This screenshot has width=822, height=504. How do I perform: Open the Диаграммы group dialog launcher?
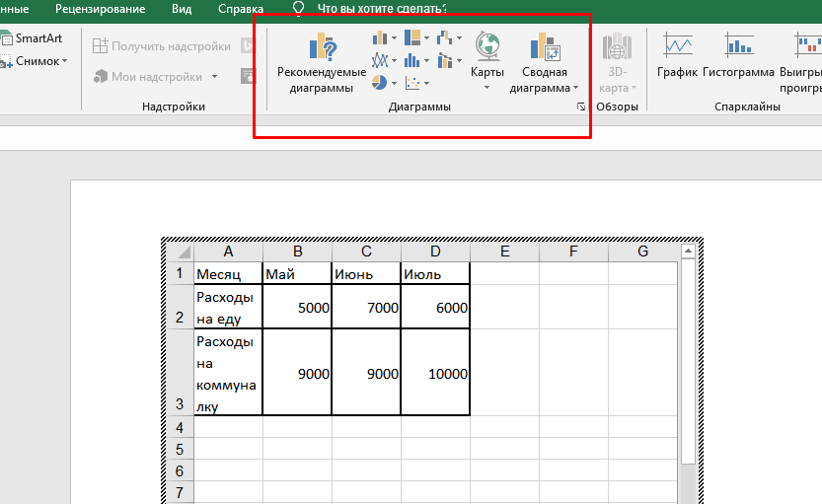click(x=580, y=106)
